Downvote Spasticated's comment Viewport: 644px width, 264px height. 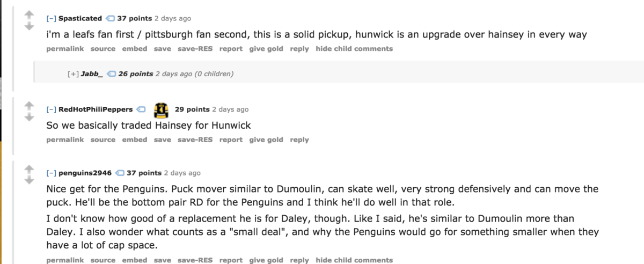click(29, 26)
